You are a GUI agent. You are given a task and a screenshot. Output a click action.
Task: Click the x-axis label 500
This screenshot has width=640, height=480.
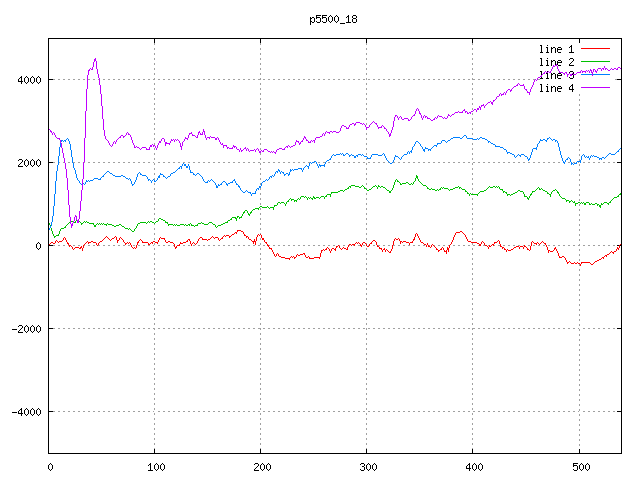click(x=581, y=467)
